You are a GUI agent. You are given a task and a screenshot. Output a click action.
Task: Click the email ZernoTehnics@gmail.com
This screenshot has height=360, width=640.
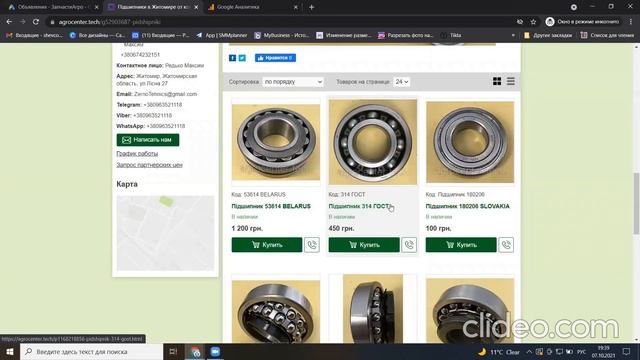click(x=165, y=94)
